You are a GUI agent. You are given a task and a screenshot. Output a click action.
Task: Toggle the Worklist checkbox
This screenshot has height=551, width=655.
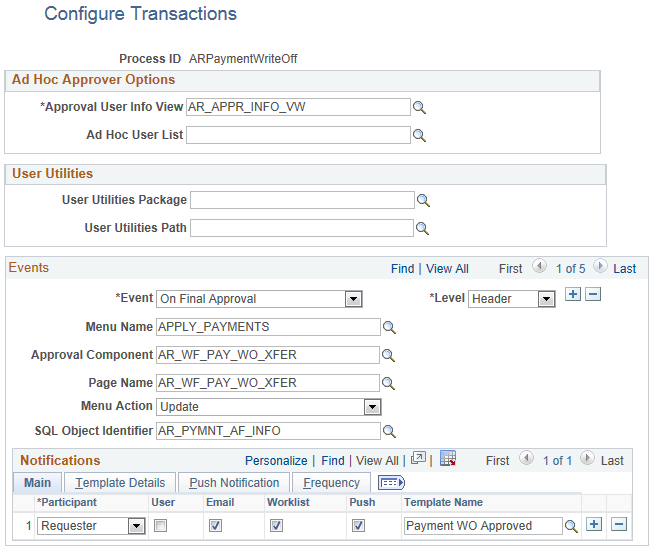[277, 526]
